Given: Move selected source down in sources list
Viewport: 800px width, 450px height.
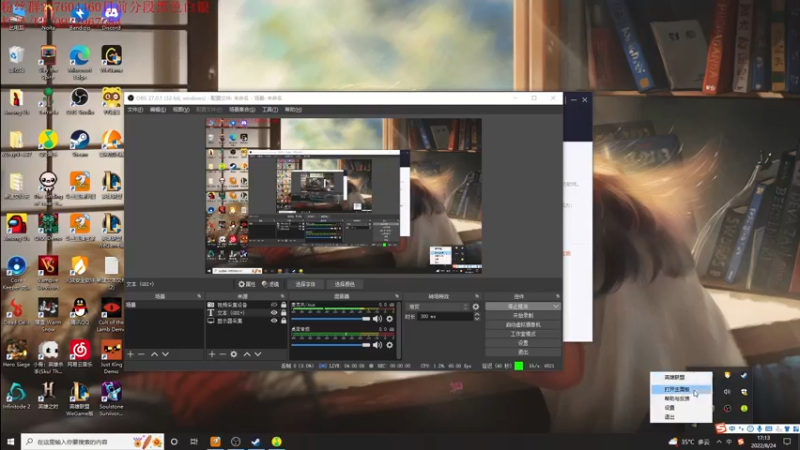Looking at the screenshot, I should coord(258,354).
